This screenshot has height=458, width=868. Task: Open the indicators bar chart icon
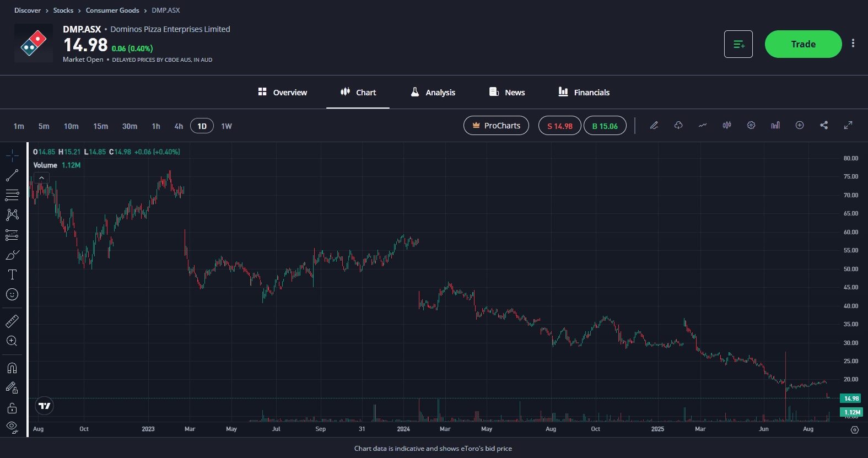coord(775,126)
